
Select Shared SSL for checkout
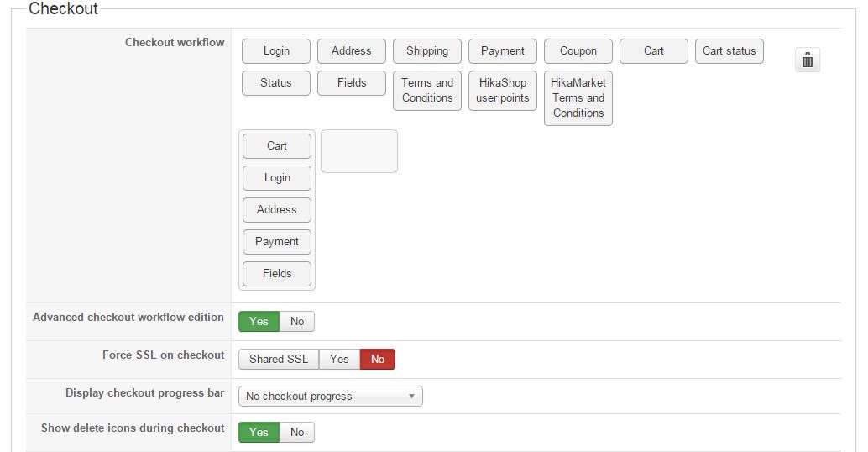(x=279, y=359)
